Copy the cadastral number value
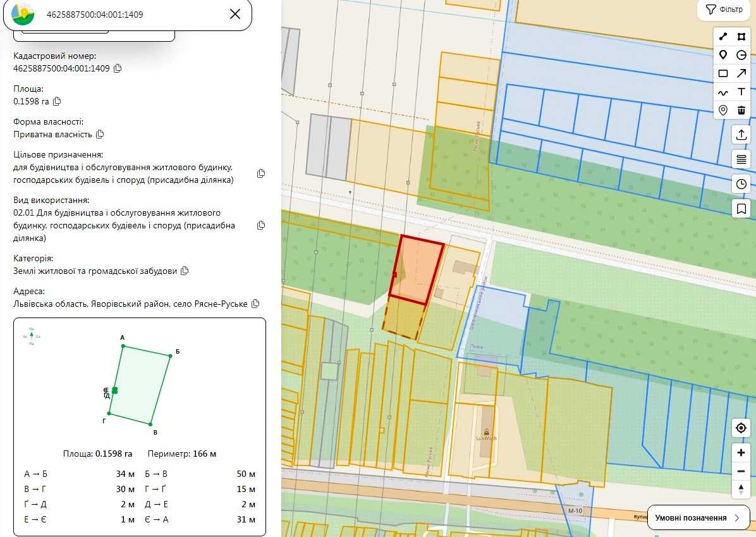 pyautogui.click(x=118, y=68)
